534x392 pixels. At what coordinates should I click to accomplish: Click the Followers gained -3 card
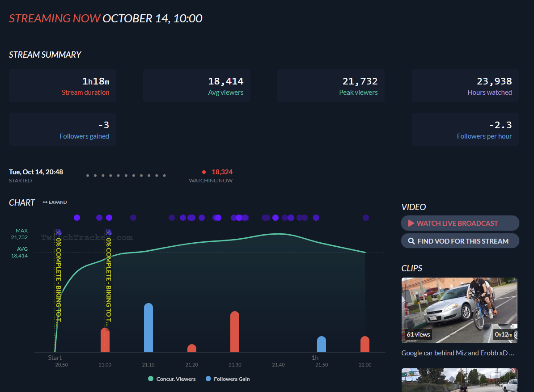[x=62, y=129]
